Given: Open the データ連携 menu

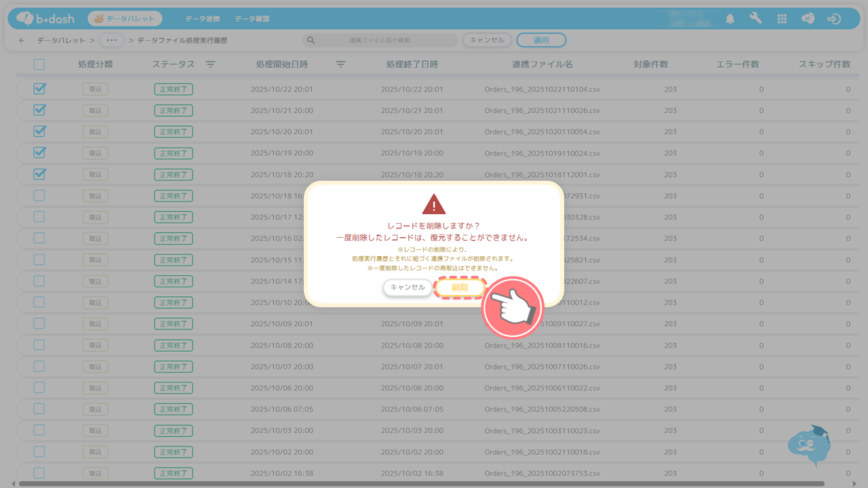Looking at the screenshot, I should coord(202,19).
